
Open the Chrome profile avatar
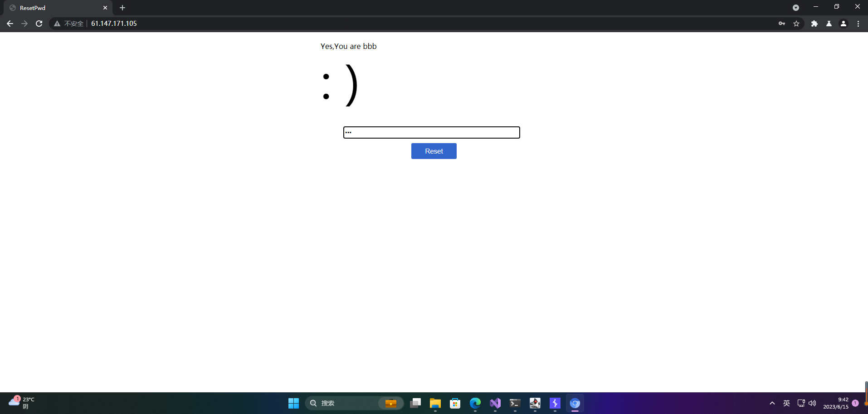(844, 24)
